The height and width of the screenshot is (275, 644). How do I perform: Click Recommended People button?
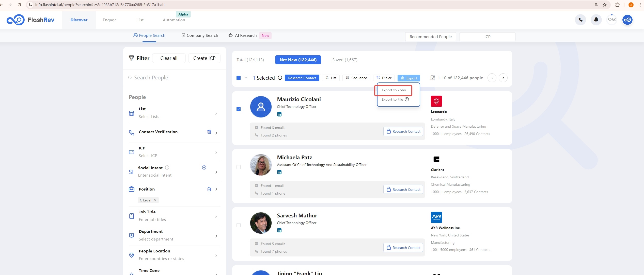pyautogui.click(x=431, y=37)
